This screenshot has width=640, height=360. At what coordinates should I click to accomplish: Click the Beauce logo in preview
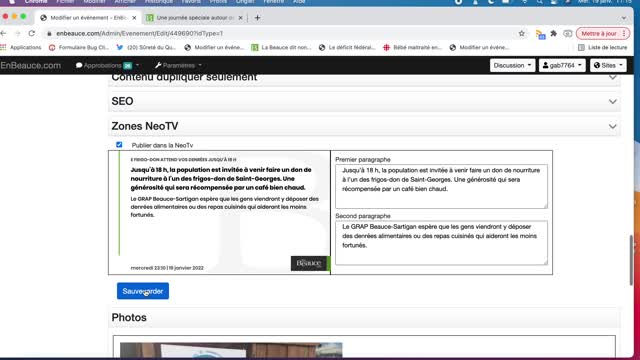309,263
